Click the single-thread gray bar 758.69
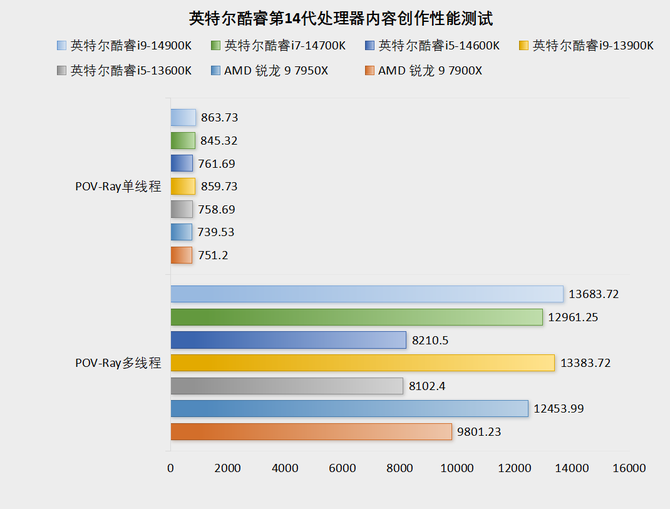 pos(182,209)
